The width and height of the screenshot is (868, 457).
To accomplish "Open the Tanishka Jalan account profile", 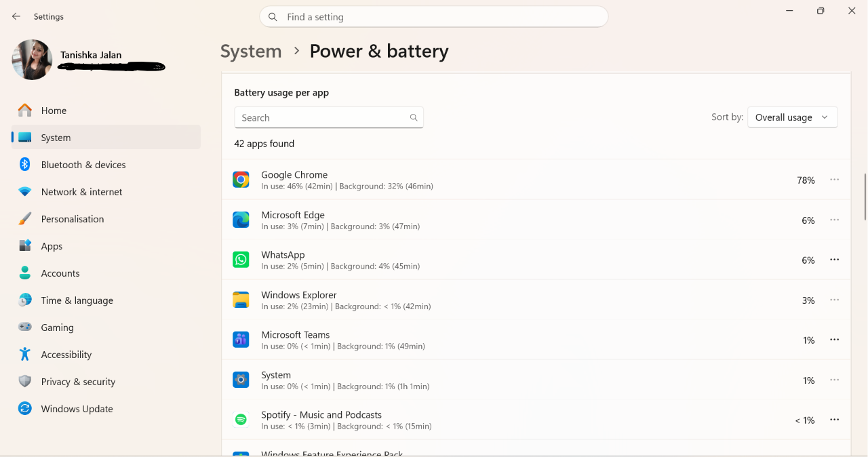I will pyautogui.click(x=89, y=60).
